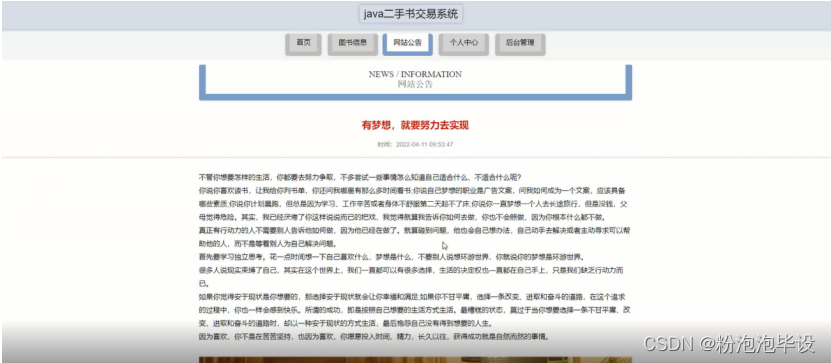The width and height of the screenshot is (831, 363).
Task: Click the red title 有梦想，就要努力去实现
Action: point(415,126)
